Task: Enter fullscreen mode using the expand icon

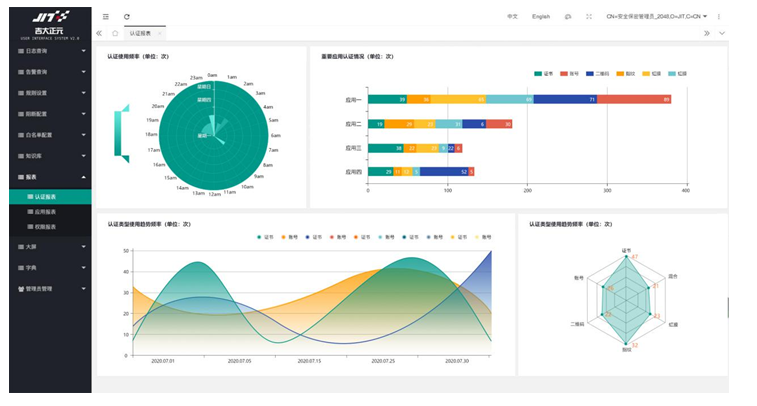Action: (589, 17)
